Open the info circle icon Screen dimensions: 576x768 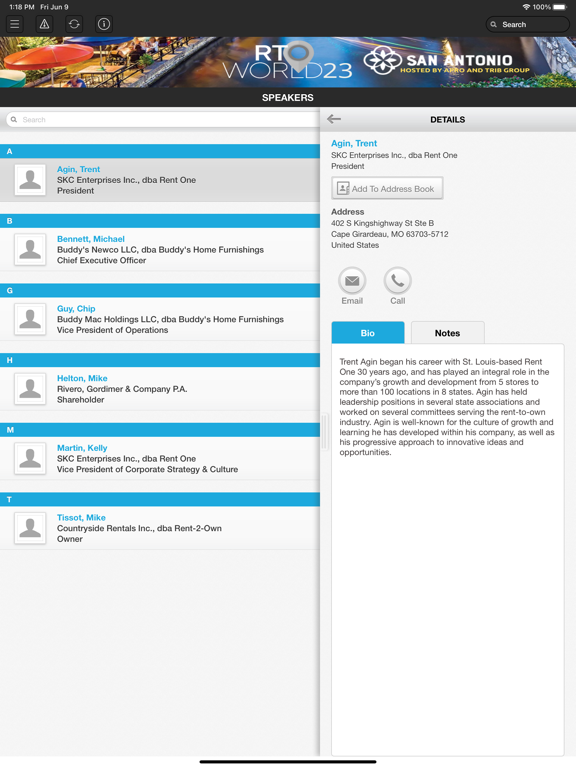point(104,24)
